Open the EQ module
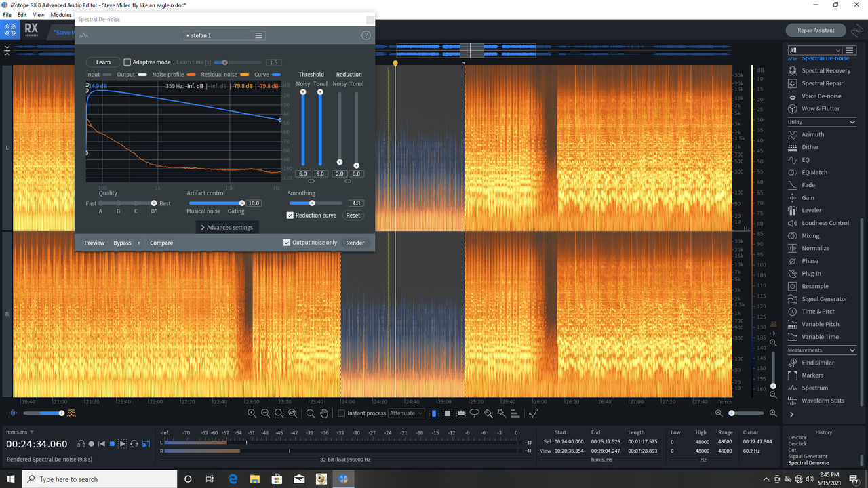 pyautogui.click(x=799, y=160)
